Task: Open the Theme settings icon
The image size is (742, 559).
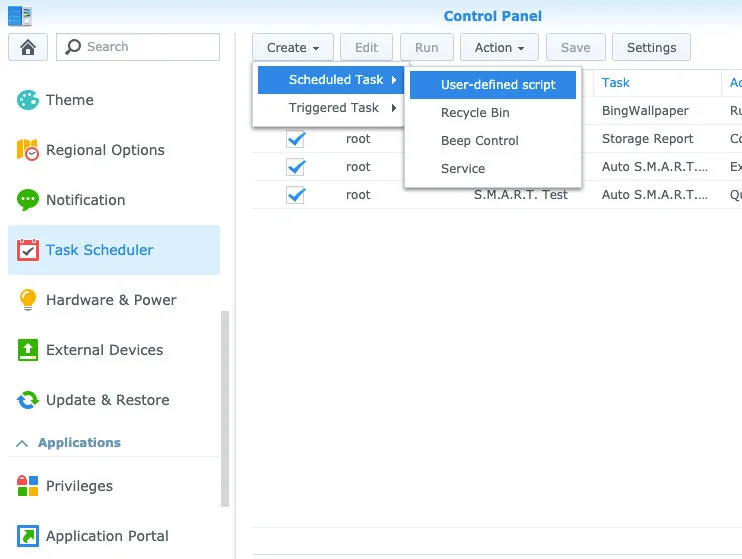Action: [x=28, y=100]
